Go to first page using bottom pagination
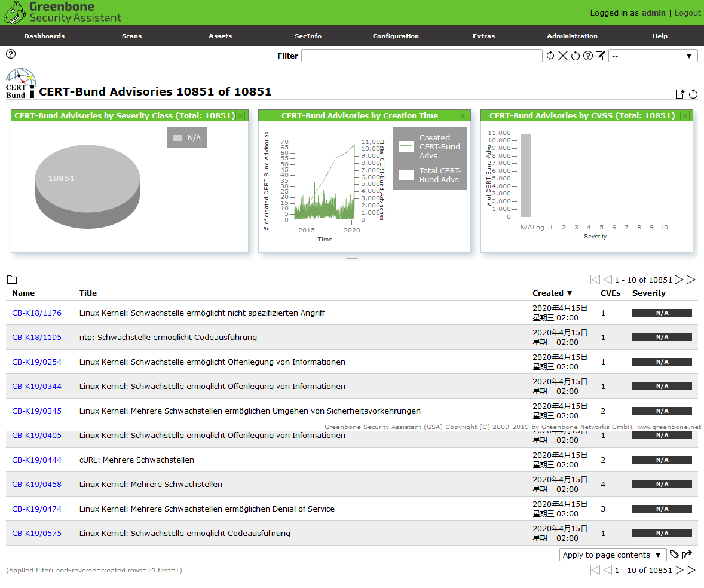The height and width of the screenshot is (588, 704). click(595, 570)
